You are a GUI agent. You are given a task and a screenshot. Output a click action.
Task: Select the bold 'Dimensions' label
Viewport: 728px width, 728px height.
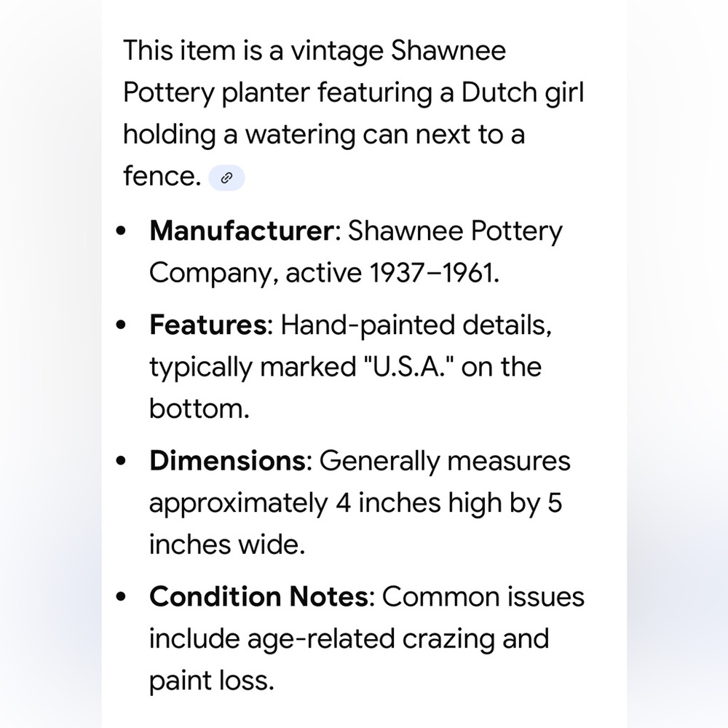pyautogui.click(x=227, y=461)
